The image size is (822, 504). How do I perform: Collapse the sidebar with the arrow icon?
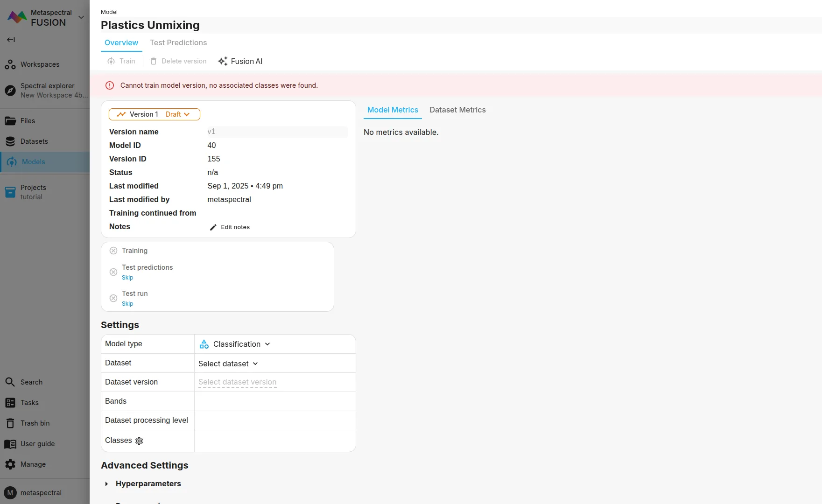[x=11, y=40]
